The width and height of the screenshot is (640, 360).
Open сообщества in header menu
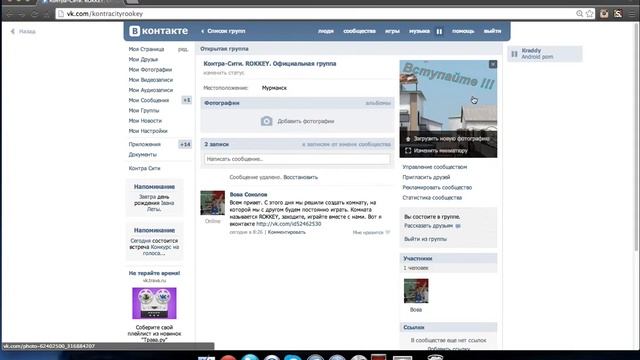[x=359, y=31]
